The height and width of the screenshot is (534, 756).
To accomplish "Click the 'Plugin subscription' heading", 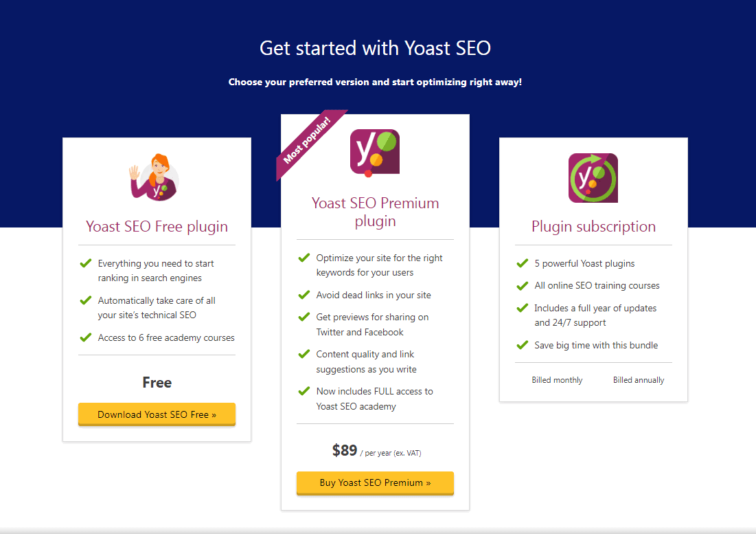I will (x=593, y=227).
